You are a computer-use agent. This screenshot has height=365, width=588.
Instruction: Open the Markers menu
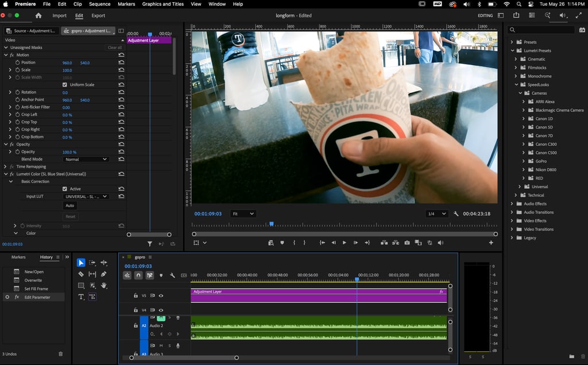(126, 4)
